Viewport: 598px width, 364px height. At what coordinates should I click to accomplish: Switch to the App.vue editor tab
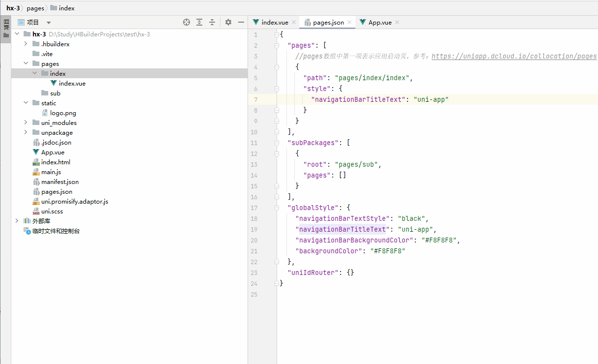[x=378, y=22]
